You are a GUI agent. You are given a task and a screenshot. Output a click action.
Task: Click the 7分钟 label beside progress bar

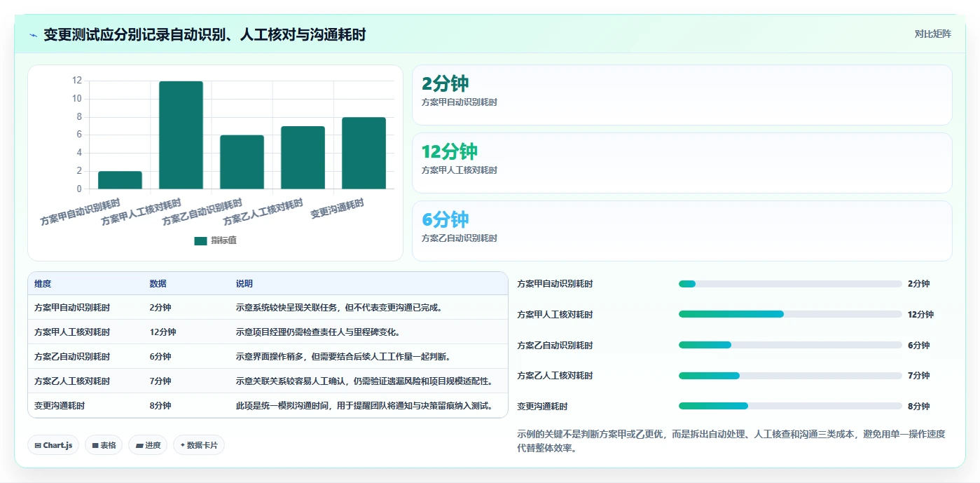(x=919, y=376)
